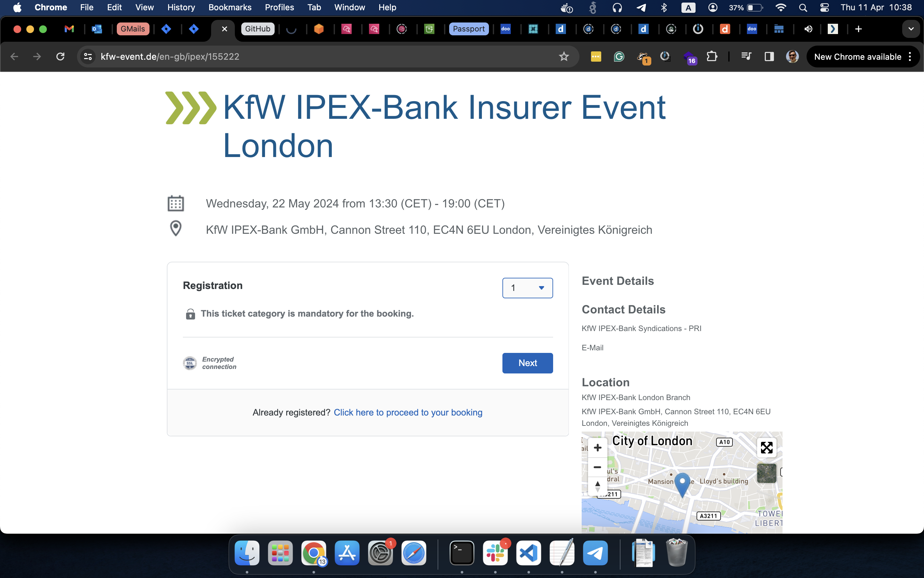Open a new browser tab
The image size is (924, 578).
tap(858, 29)
